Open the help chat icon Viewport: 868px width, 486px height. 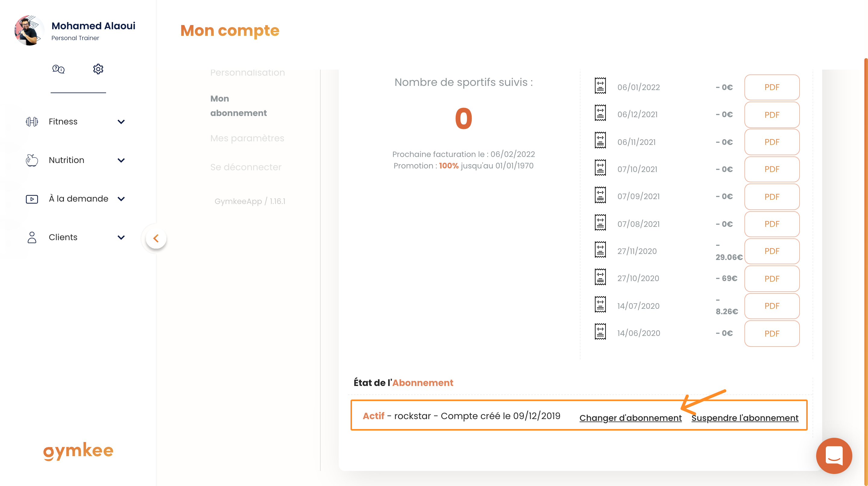coord(58,69)
